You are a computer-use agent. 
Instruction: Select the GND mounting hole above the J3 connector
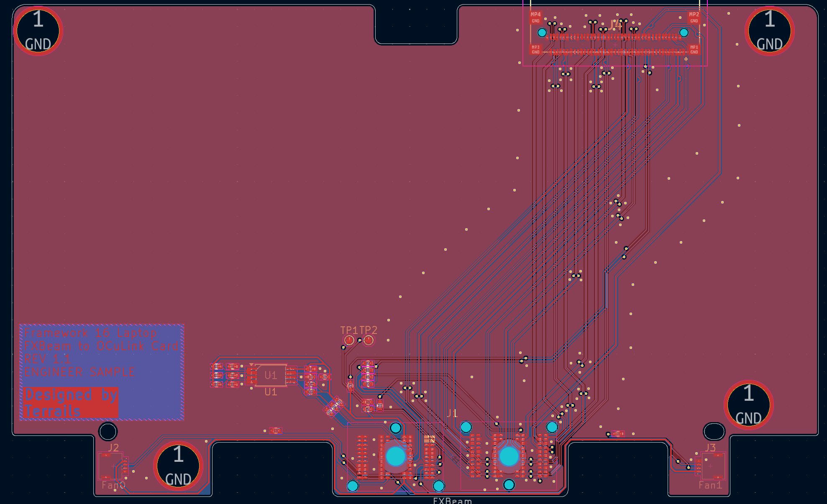[749, 405]
